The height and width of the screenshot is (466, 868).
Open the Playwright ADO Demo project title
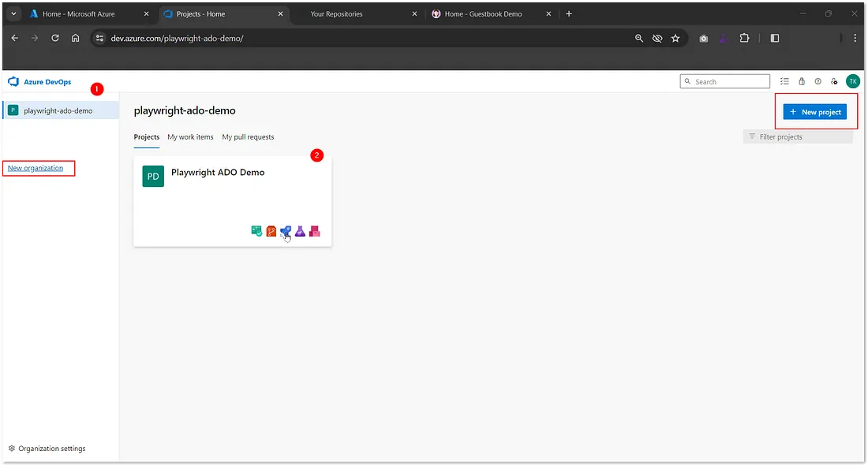pos(218,173)
